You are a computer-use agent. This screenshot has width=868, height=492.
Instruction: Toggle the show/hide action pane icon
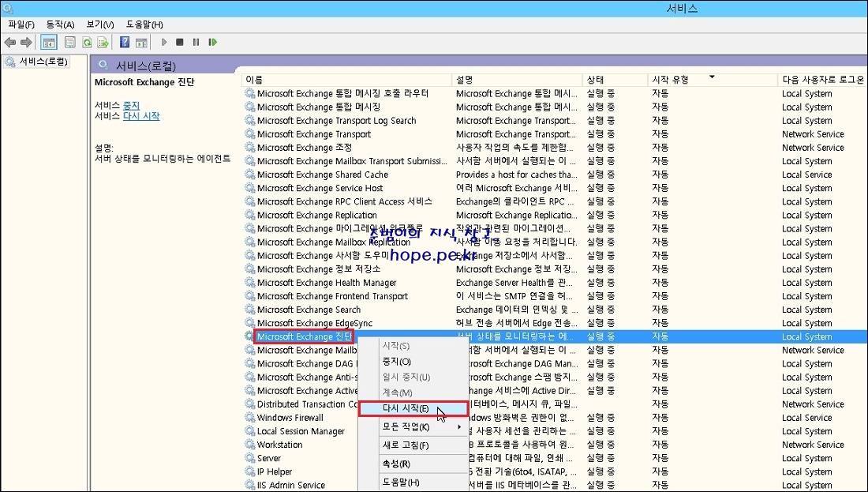point(141,42)
